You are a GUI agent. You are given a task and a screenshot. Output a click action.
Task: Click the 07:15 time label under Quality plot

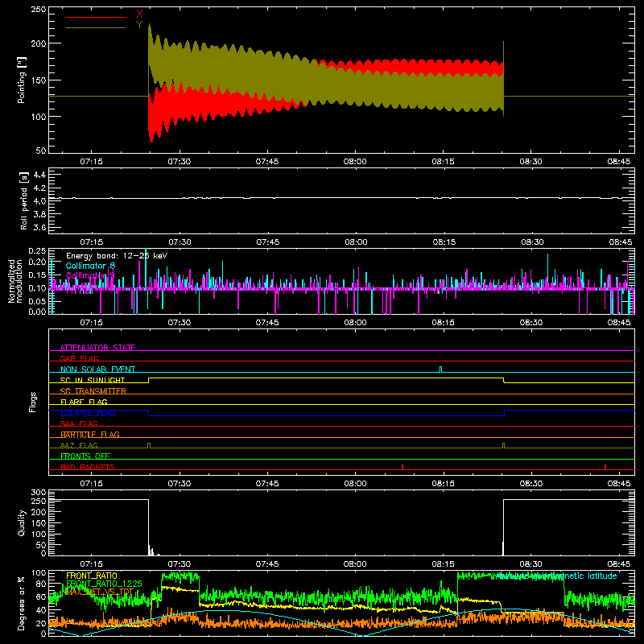91,564
